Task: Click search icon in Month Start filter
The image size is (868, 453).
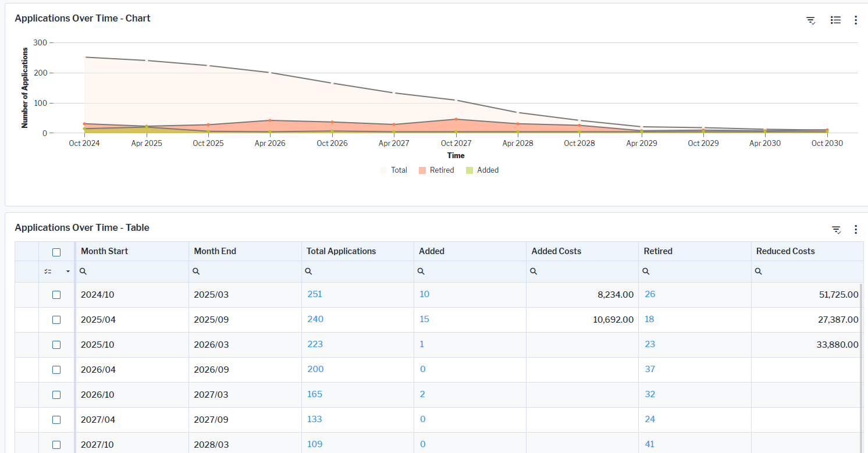Action: (83, 272)
